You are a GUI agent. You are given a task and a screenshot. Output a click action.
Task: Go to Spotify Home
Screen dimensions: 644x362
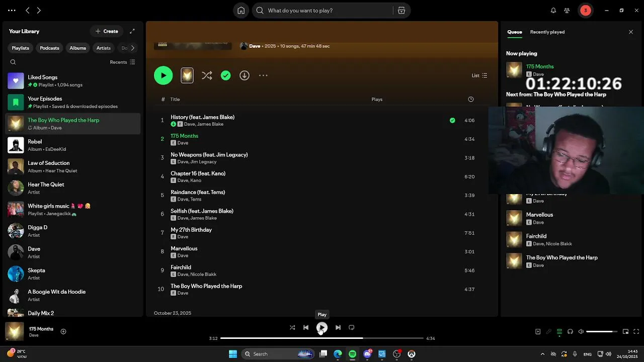(x=241, y=11)
